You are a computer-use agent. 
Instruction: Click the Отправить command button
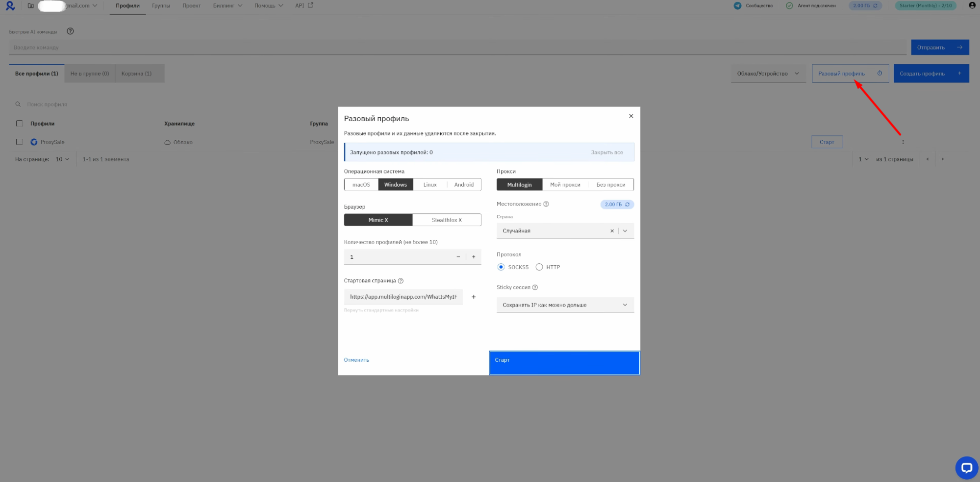[940, 48]
